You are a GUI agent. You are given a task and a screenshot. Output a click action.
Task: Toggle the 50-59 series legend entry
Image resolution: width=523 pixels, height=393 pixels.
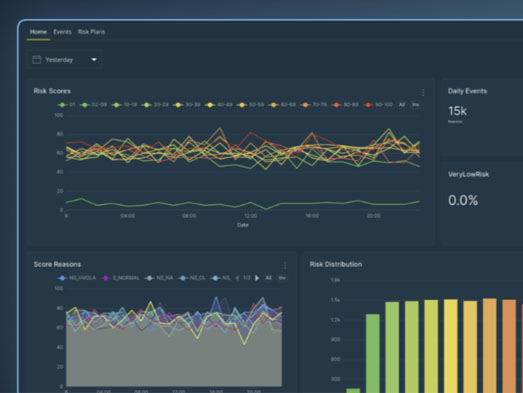[250, 105]
